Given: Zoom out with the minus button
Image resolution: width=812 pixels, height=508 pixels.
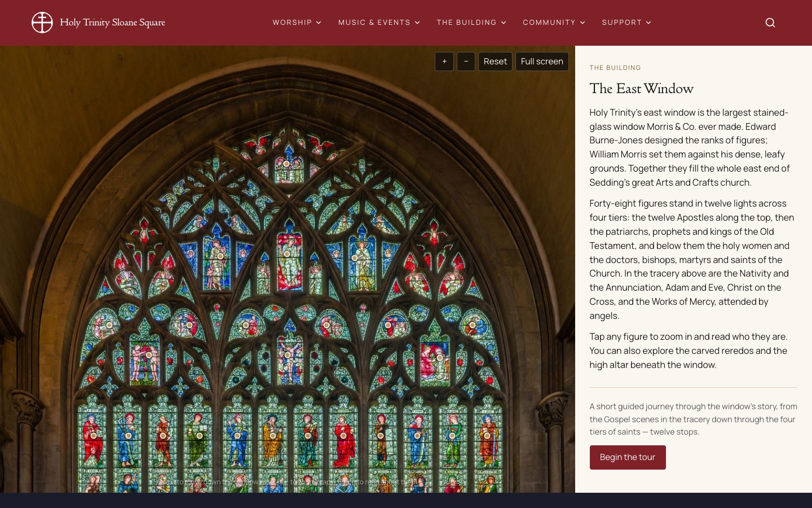Looking at the screenshot, I should pos(466,62).
